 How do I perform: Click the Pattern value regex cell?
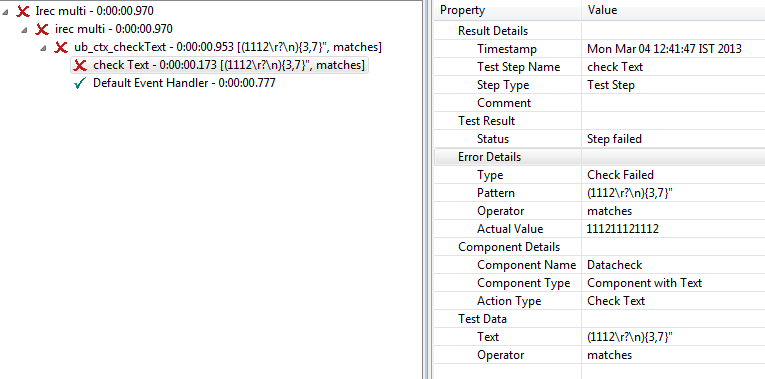tap(630, 193)
